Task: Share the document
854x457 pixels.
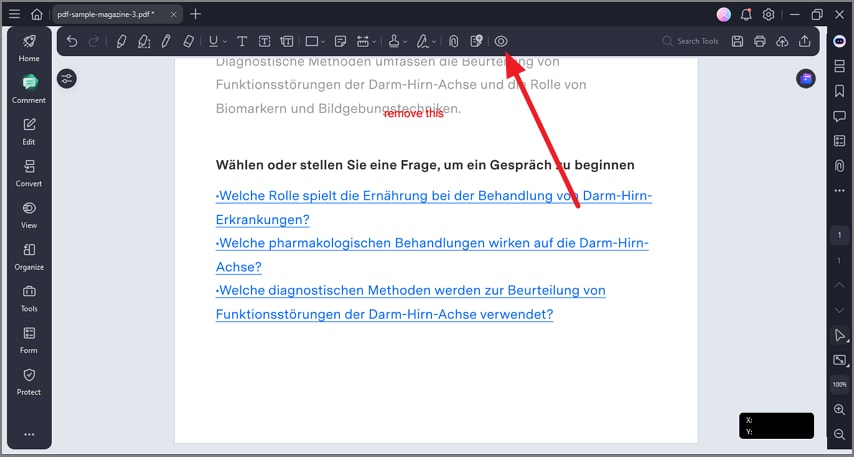Action: (x=804, y=41)
